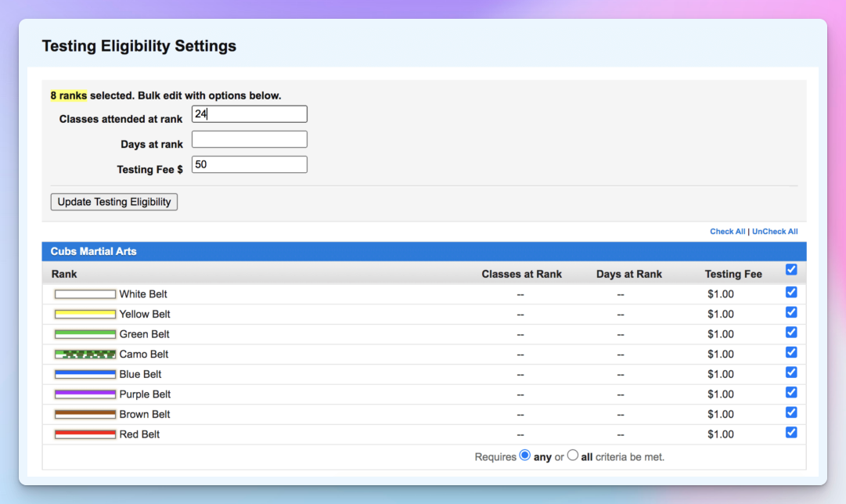Screen dimensions: 846x504
Task: Uncheck the Camo Belt checkbox
Action: tap(791, 352)
